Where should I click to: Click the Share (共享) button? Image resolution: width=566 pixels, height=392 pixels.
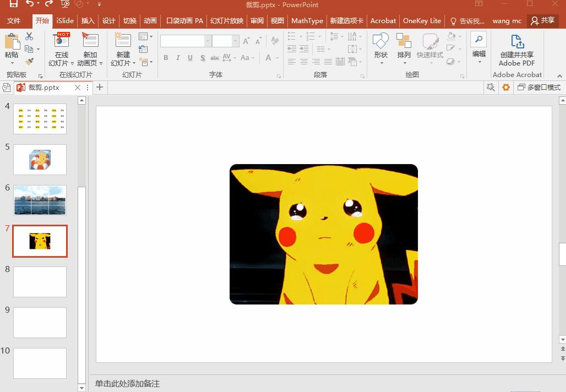click(x=542, y=21)
